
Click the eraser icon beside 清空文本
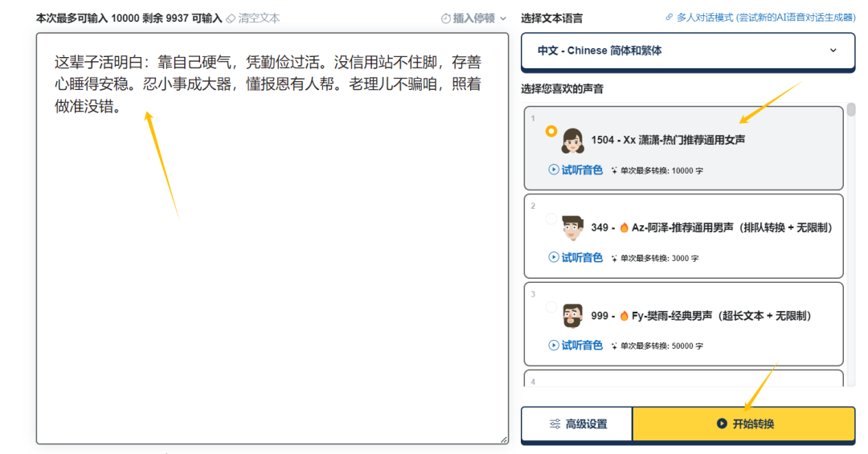coord(231,18)
